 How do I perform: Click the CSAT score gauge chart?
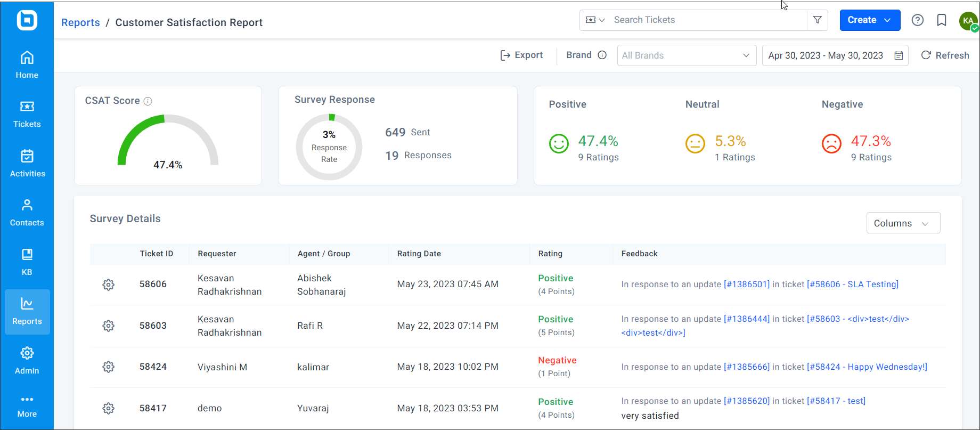(x=168, y=141)
